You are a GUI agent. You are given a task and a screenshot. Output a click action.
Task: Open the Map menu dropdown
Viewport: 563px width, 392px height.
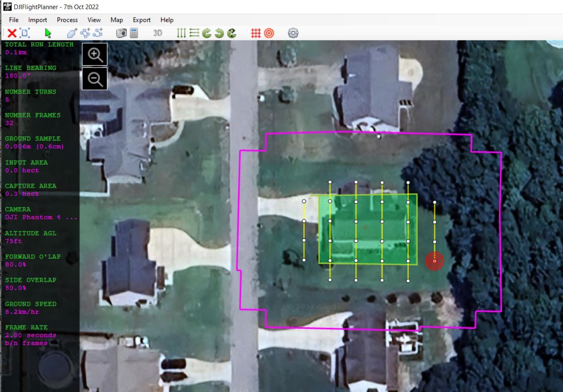click(x=117, y=20)
